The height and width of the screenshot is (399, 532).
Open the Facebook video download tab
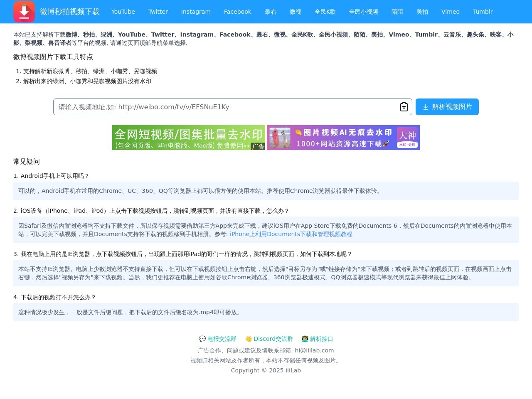[237, 12]
